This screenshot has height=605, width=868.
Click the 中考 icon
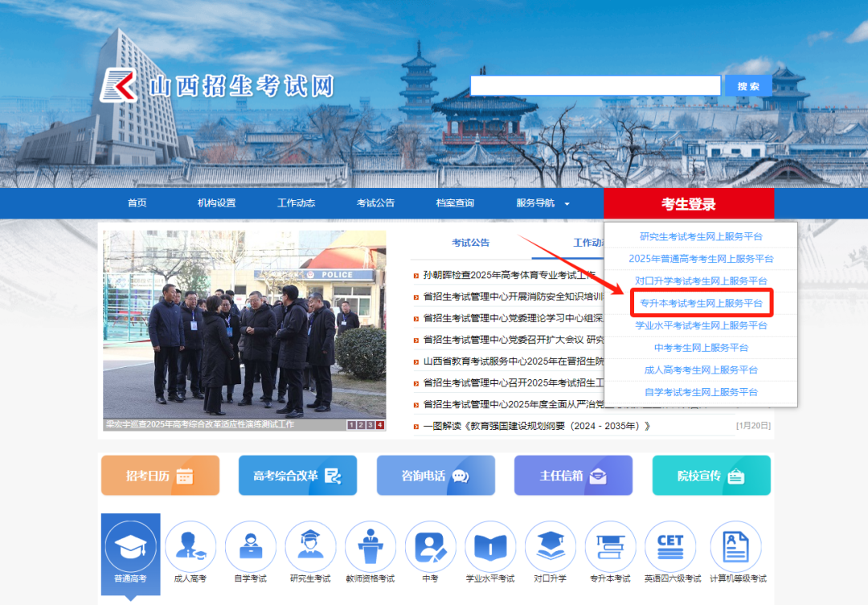(430, 545)
